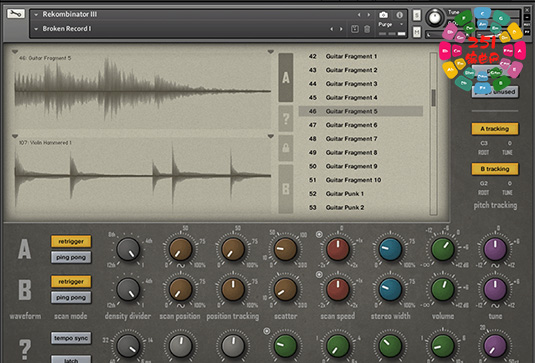Click the scatter knob for A
This screenshot has width=535, height=363.
(x=285, y=249)
